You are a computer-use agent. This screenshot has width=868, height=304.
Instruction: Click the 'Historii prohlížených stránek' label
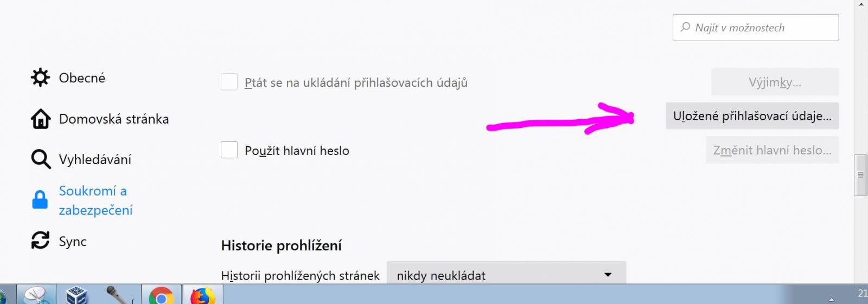(x=300, y=275)
